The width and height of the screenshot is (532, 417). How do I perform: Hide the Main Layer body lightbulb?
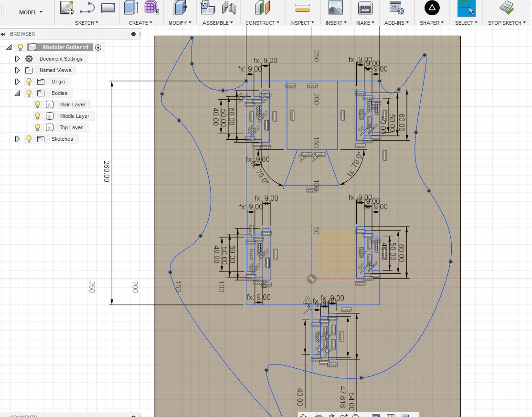click(38, 104)
